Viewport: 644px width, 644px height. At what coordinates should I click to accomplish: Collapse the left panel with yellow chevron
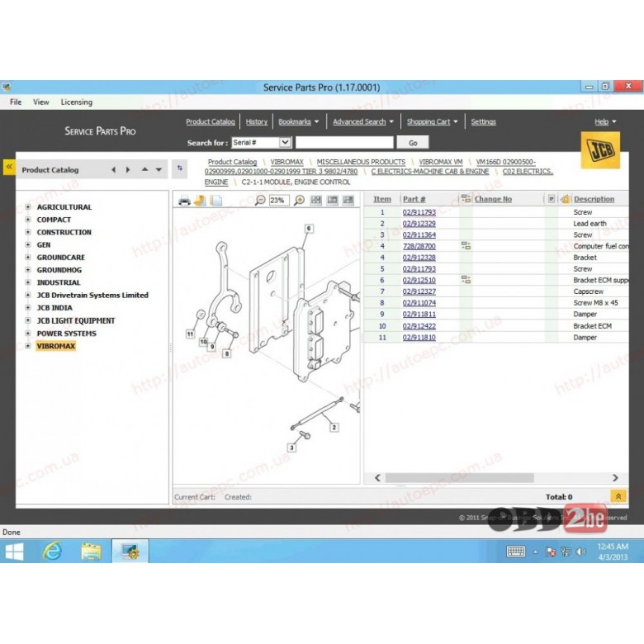(9, 167)
